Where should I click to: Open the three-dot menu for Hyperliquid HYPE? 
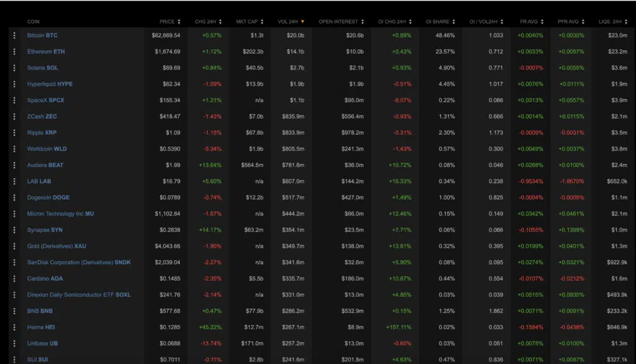(14, 84)
